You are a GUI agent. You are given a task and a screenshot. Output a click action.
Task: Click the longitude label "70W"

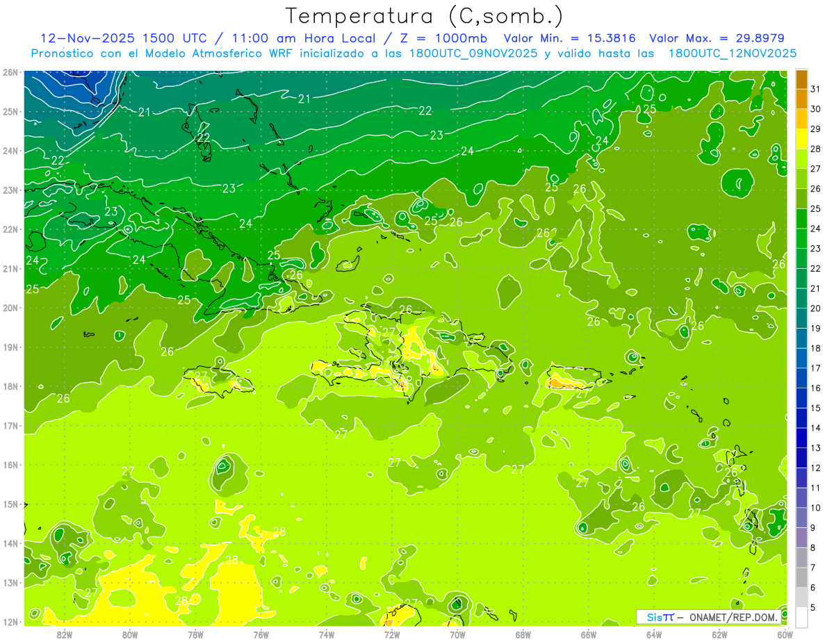point(457,634)
